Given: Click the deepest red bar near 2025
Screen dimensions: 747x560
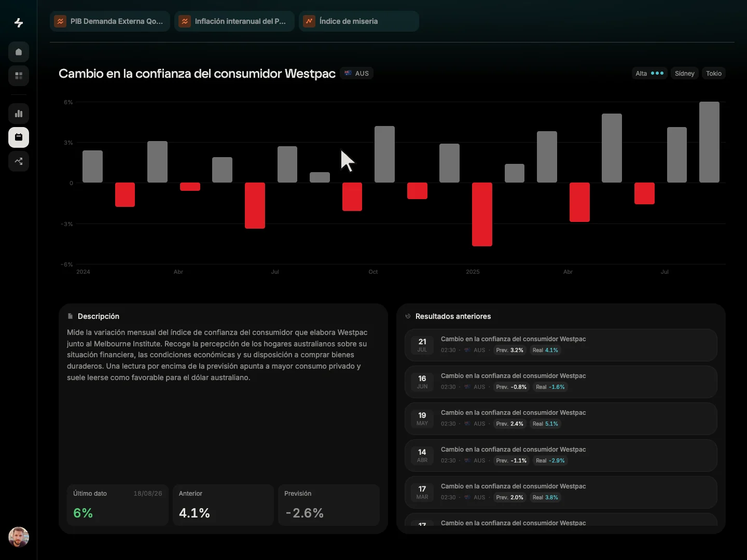Looking at the screenshot, I should 482,214.
